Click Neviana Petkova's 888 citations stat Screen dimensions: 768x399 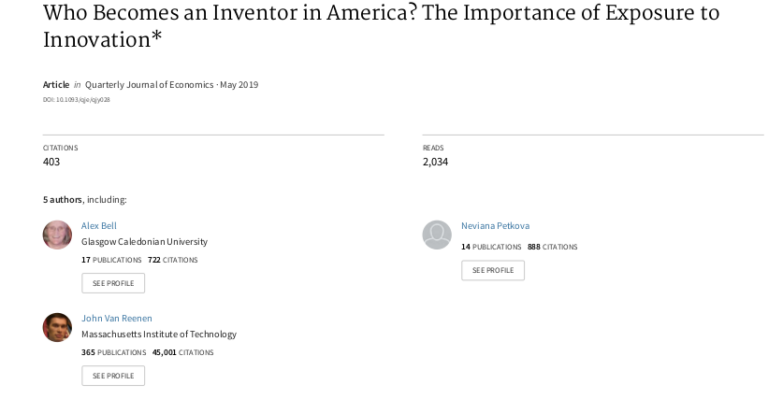click(x=552, y=247)
